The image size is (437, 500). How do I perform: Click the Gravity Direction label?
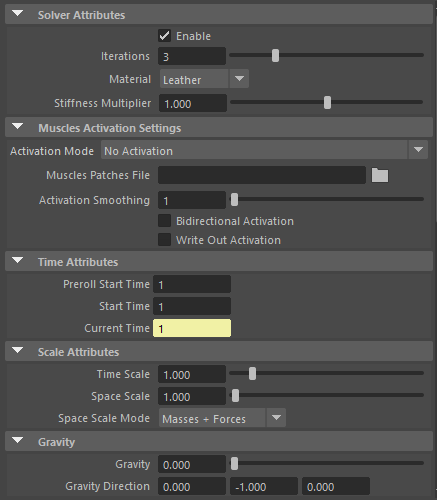pyautogui.click(x=107, y=486)
